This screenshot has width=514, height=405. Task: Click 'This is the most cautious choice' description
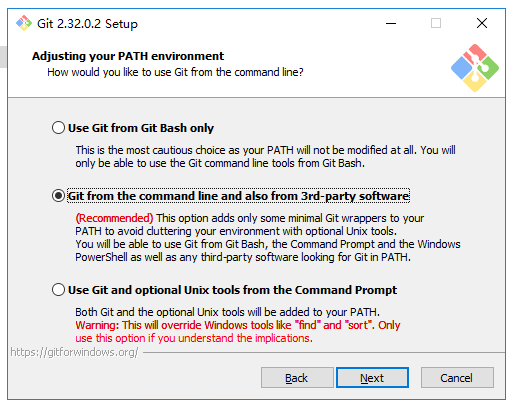tap(265, 157)
